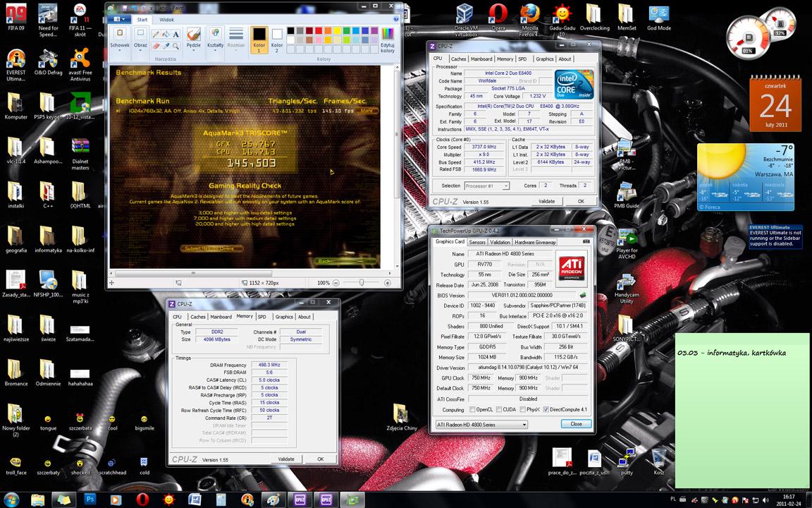Open the FIFA 09 desktop icon

[16, 18]
